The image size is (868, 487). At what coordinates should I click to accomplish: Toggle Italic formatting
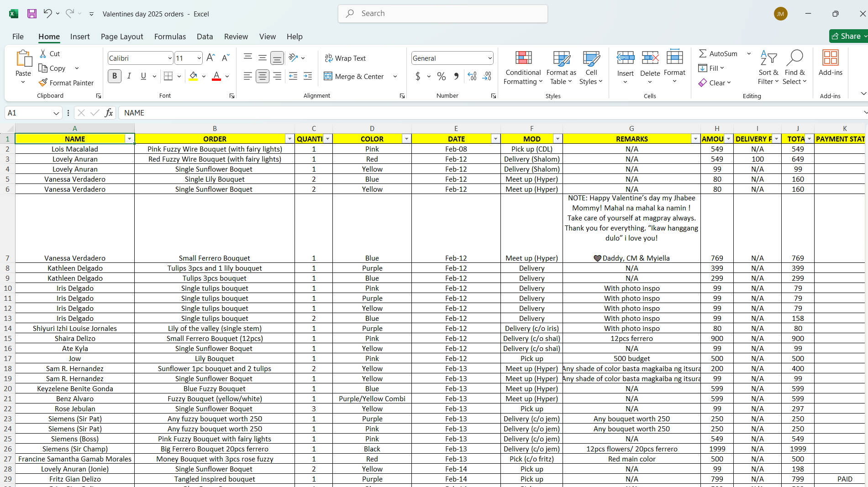click(129, 76)
